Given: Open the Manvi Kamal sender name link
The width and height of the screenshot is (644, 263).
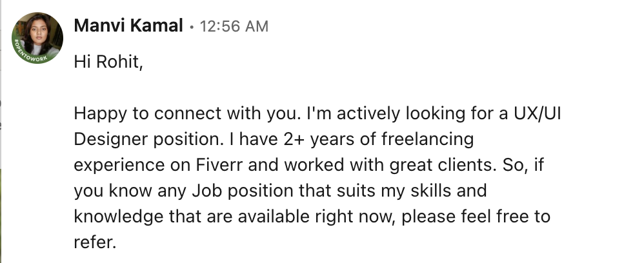Looking at the screenshot, I should (128, 26).
